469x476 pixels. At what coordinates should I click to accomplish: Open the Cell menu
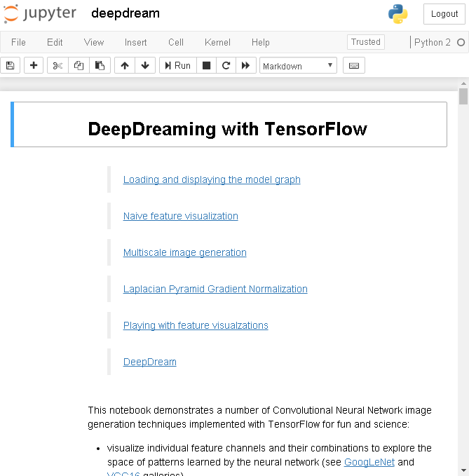[x=176, y=42]
